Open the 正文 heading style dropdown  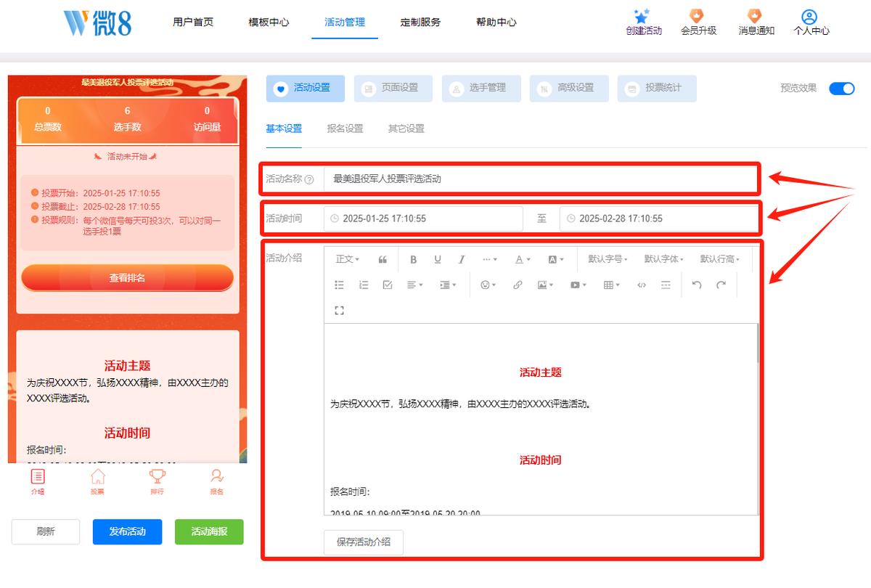347,259
